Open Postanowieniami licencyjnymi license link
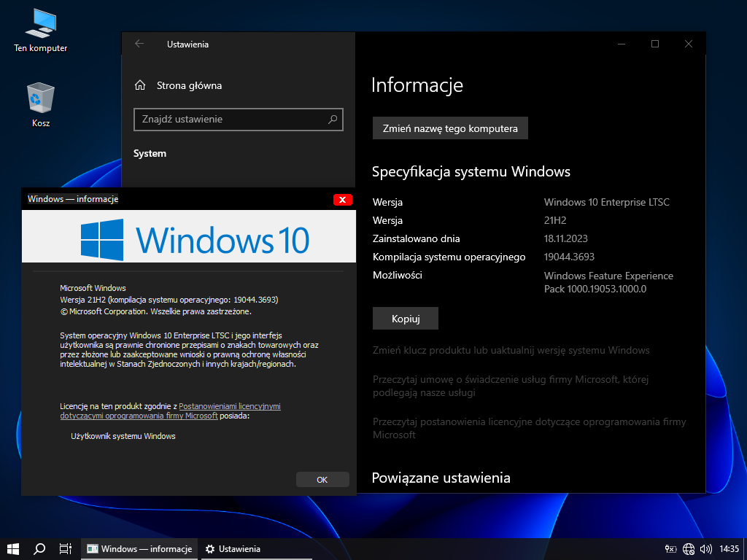 [229, 406]
